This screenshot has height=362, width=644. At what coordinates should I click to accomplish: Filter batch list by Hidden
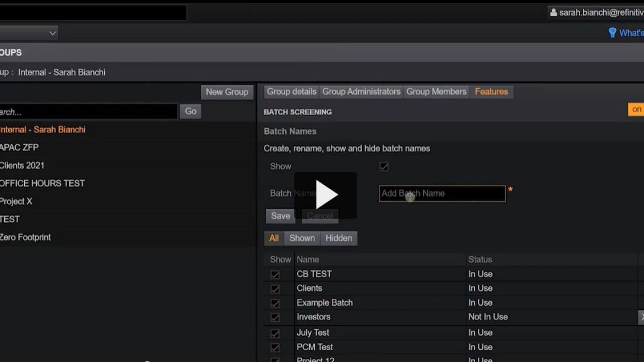pyautogui.click(x=339, y=238)
